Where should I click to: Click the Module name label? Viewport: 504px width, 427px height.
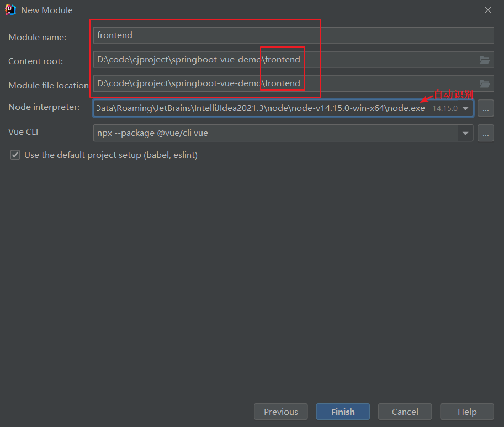point(38,38)
